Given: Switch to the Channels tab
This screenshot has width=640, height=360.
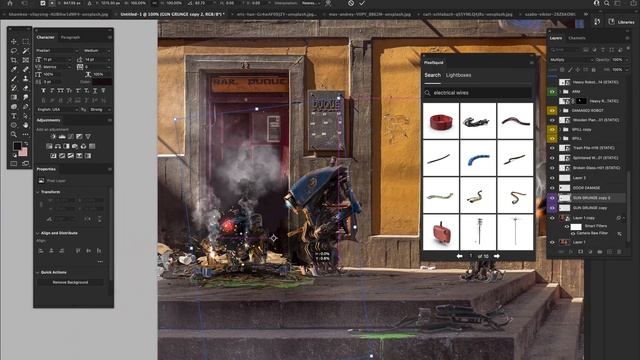Looking at the screenshot, I should (x=577, y=38).
